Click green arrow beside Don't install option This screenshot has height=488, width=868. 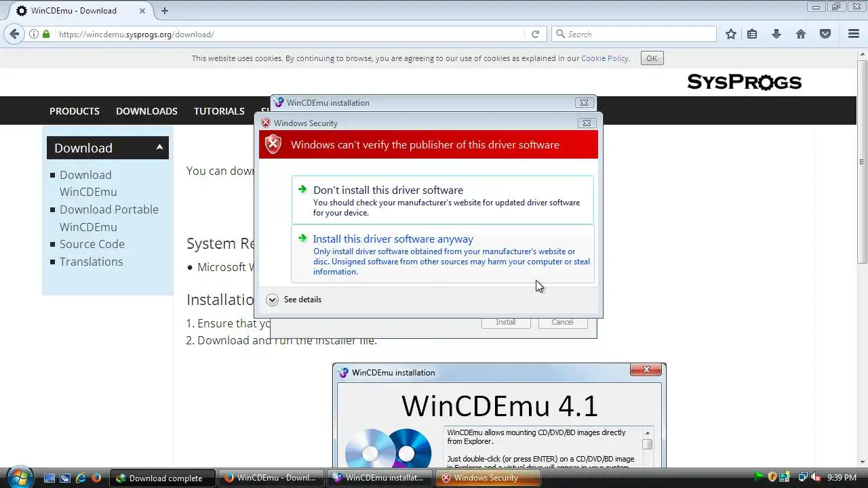click(302, 190)
